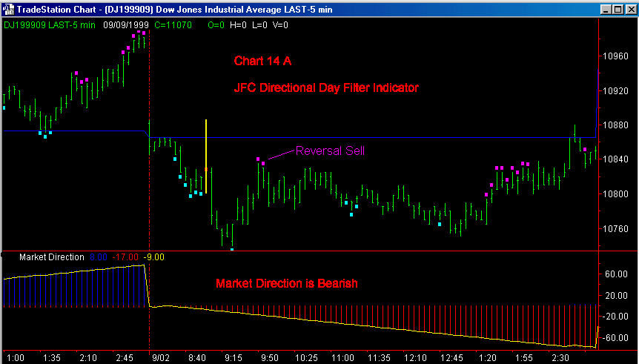Screen dimensions: 639x364
Task: Click the O=0 open value
Action: [216, 25]
